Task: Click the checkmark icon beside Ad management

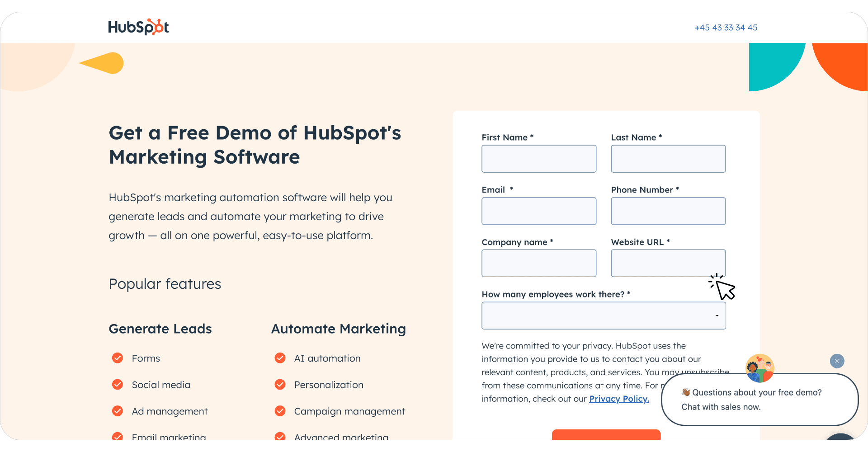Action: point(118,411)
